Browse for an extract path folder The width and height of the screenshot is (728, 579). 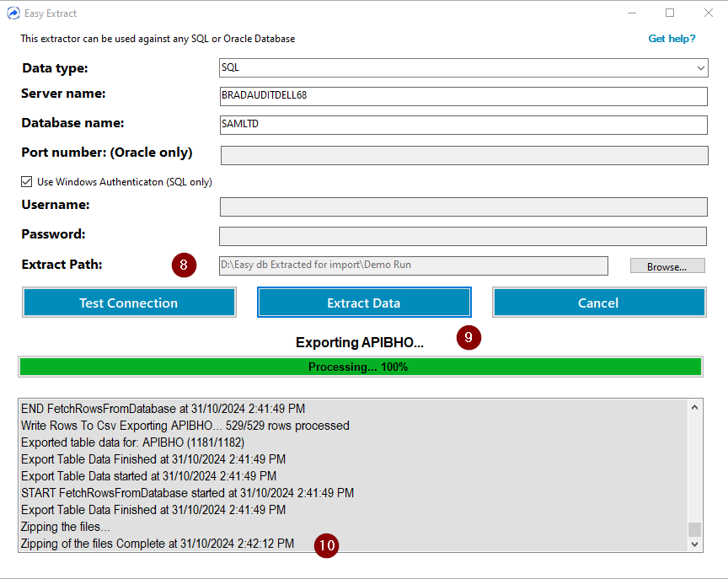click(666, 266)
